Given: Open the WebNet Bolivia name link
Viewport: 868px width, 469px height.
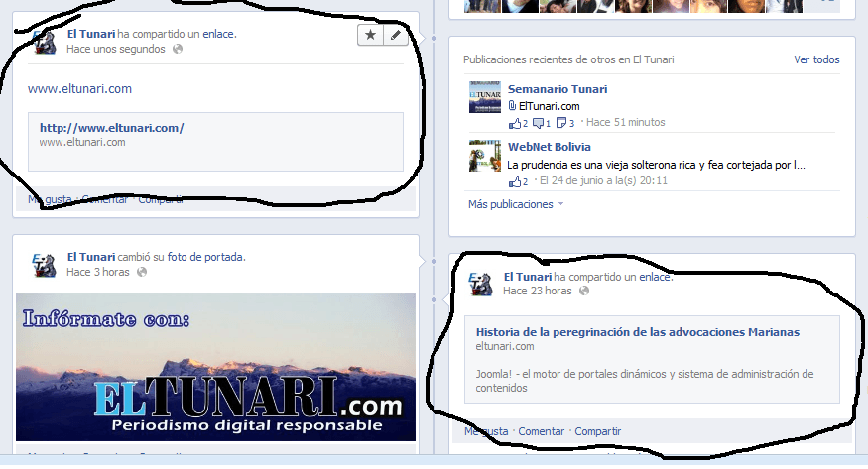Looking at the screenshot, I should click(x=550, y=147).
